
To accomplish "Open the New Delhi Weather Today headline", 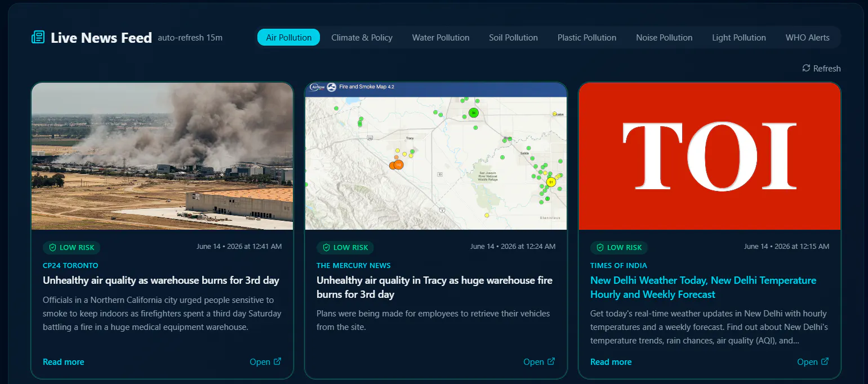I will 703,287.
